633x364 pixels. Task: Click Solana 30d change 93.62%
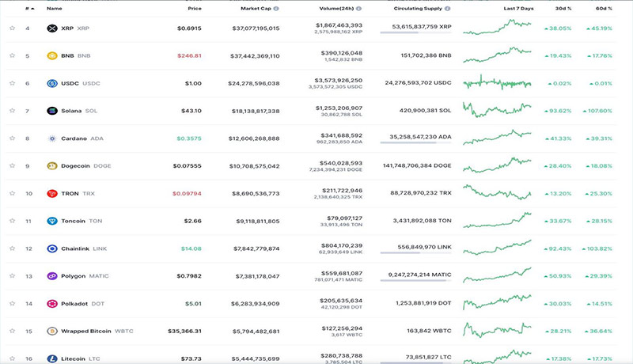(x=558, y=111)
